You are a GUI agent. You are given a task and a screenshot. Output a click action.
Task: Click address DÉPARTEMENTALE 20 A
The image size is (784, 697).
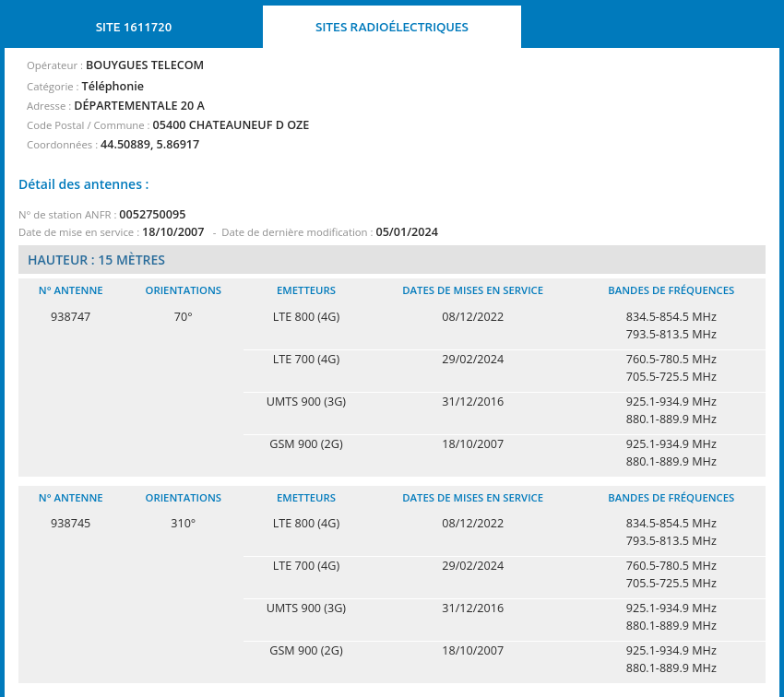click(x=139, y=106)
